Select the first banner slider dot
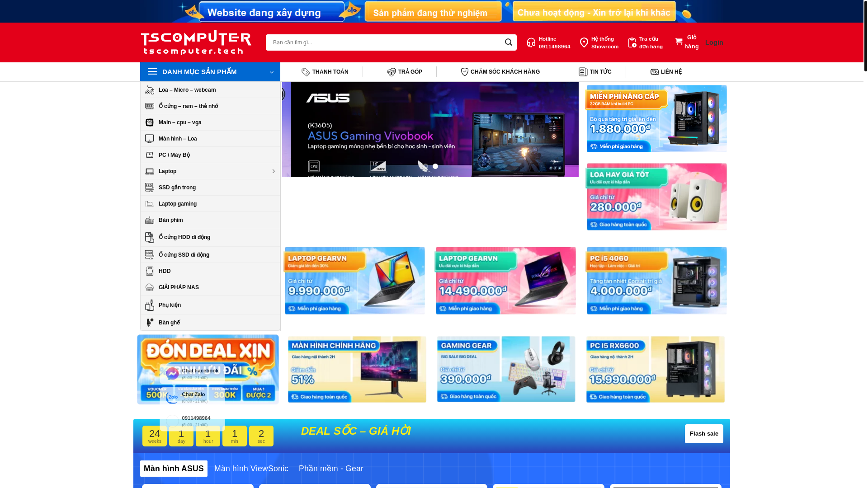 (x=425, y=166)
